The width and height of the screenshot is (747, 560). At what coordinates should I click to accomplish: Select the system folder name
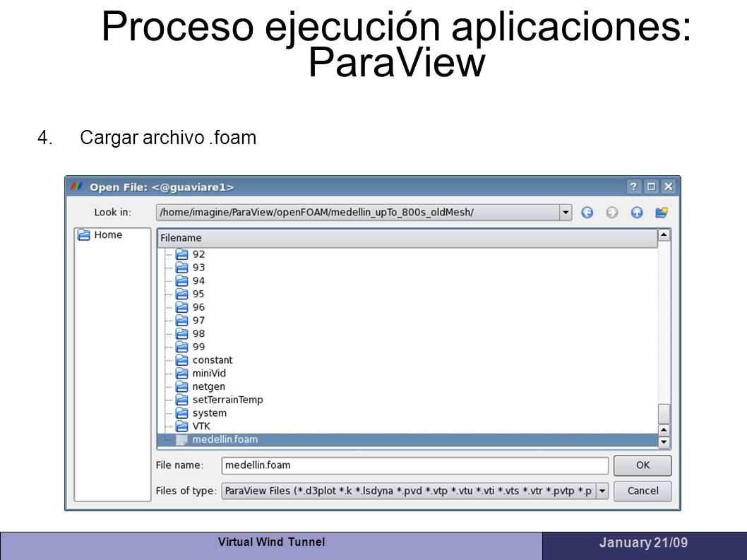coord(210,414)
